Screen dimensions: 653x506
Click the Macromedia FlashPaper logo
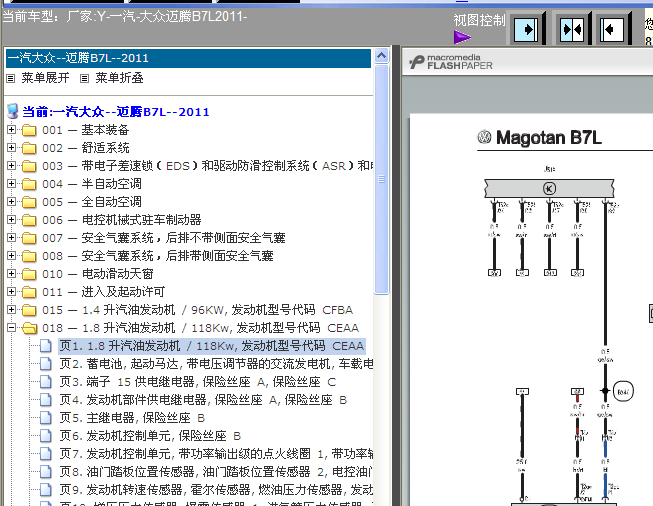[451, 62]
